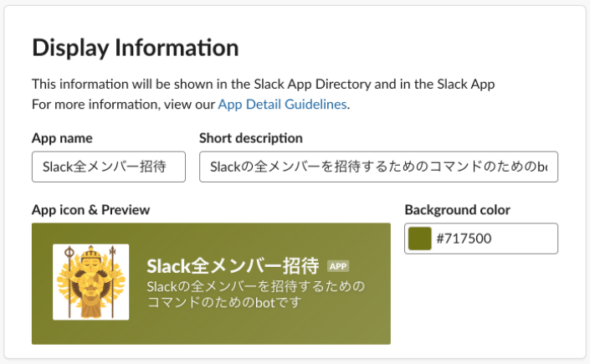Viewport: 590px width, 364px height.
Task: Edit the #717500 color hex field
Action: 481,238
